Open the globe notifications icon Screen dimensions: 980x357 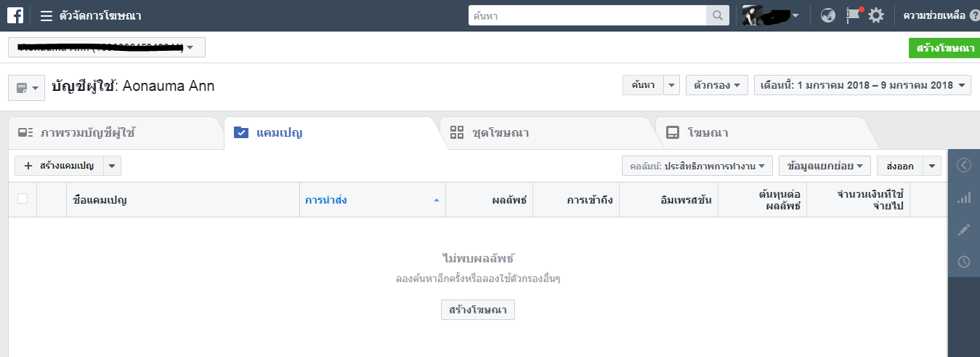pyautogui.click(x=828, y=15)
